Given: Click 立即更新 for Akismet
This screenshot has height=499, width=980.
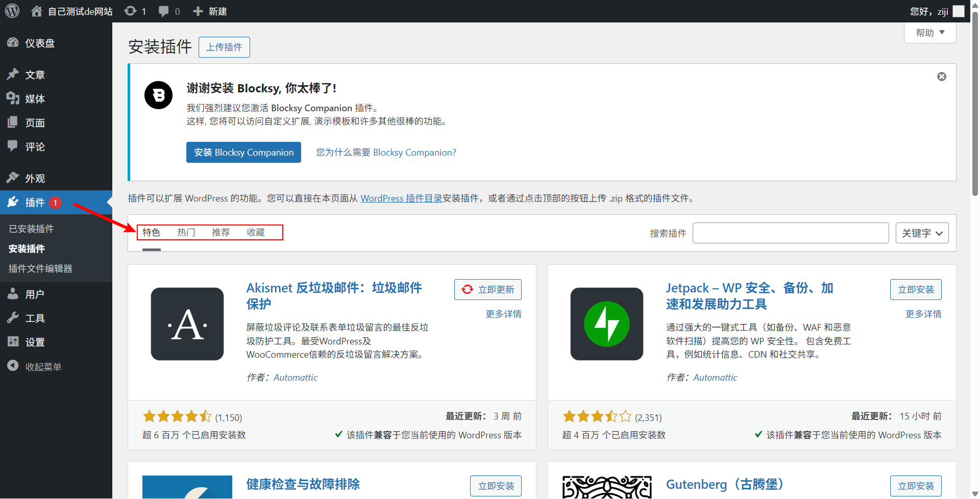Looking at the screenshot, I should click(487, 289).
